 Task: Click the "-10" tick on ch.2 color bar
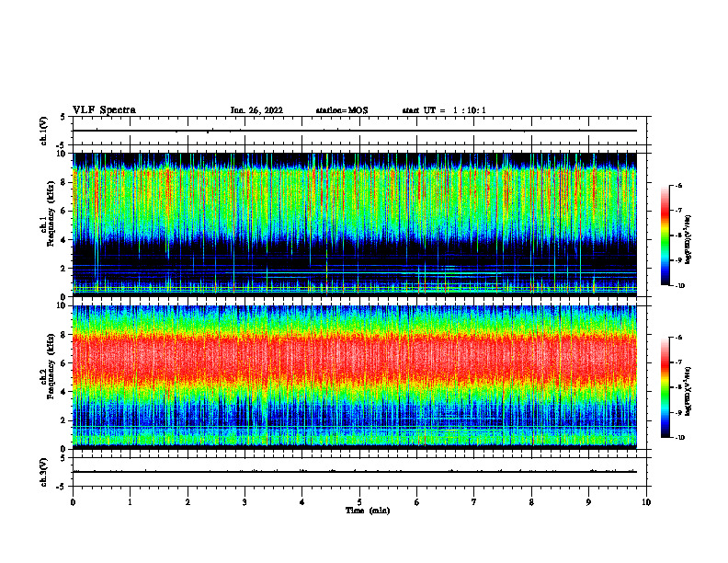pos(680,438)
